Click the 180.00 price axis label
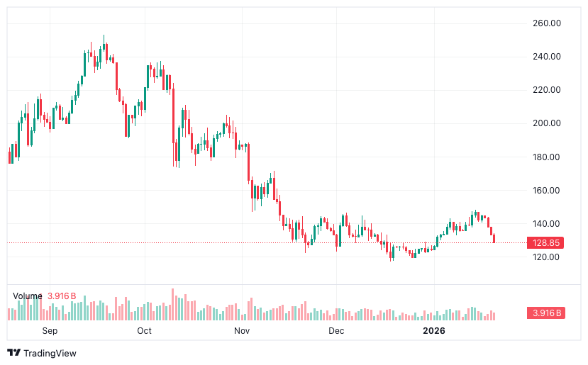 click(x=547, y=157)
